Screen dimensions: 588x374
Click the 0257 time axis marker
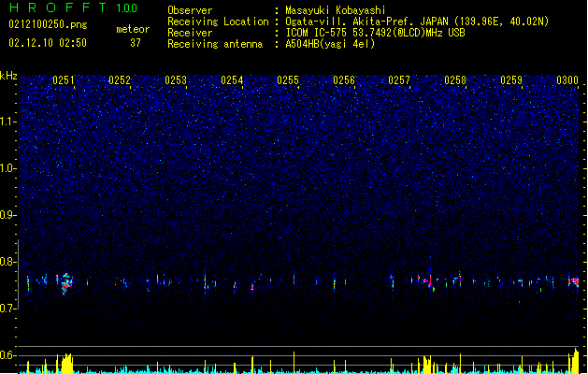pos(399,80)
